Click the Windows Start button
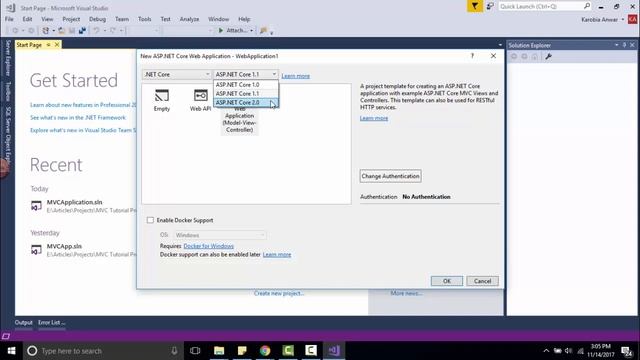Image resolution: width=640 pixels, height=360 pixels. 11,351
